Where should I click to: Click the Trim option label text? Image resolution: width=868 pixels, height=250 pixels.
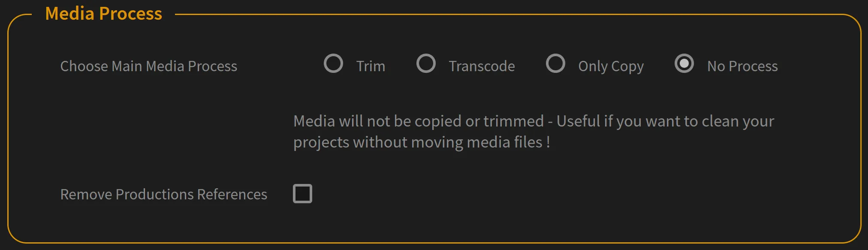click(x=370, y=66)
